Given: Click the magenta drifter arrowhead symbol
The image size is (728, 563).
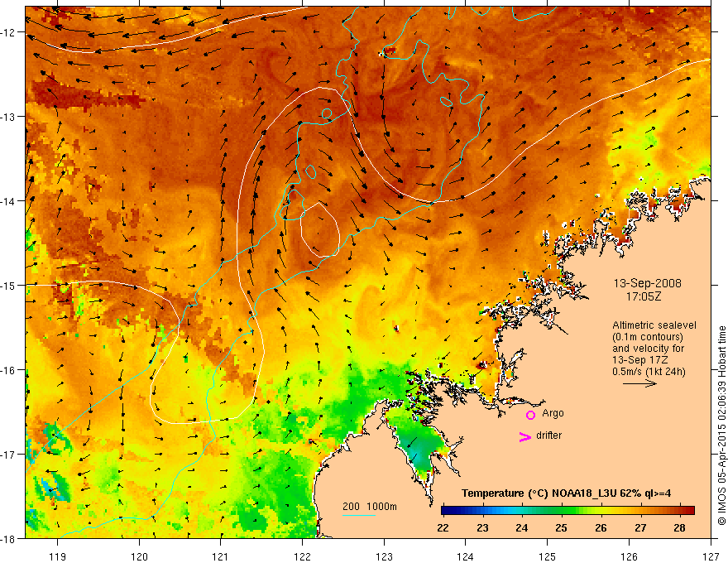Looking at the screenshot, I should 524,436.
